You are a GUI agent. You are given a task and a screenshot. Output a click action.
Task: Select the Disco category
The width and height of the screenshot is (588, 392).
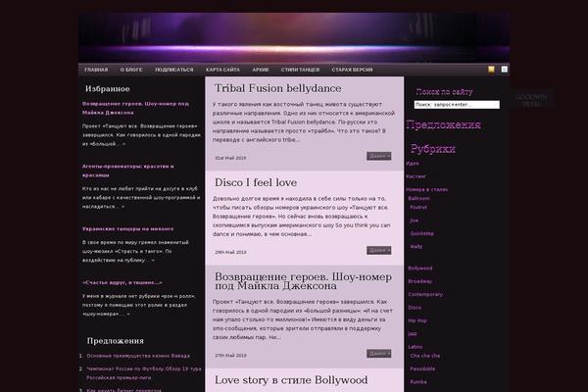tap(415, 308)
